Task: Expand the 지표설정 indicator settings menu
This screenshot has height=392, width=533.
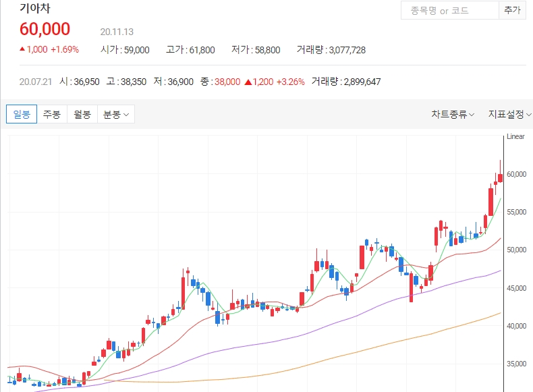Action: [509, 114]
